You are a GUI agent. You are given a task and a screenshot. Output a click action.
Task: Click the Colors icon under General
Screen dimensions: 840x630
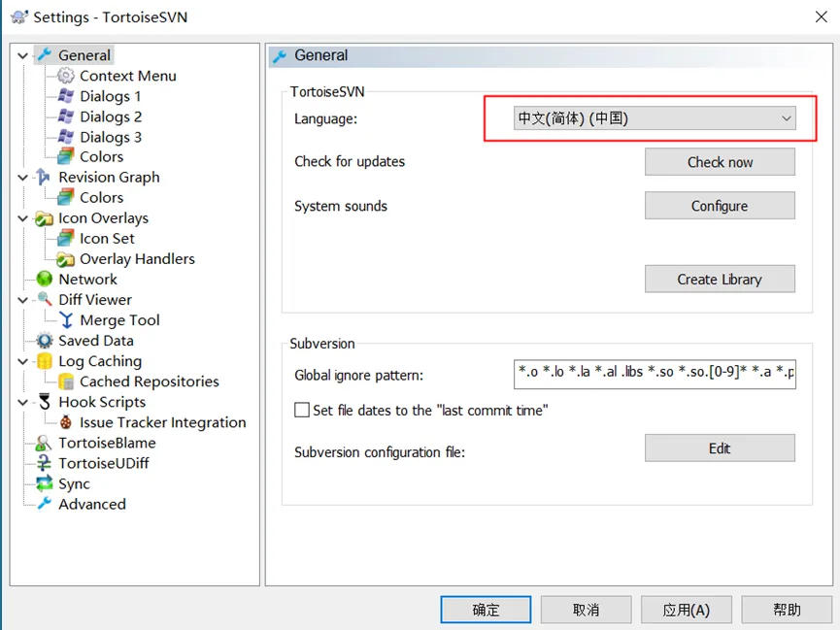tap(66, 156)
